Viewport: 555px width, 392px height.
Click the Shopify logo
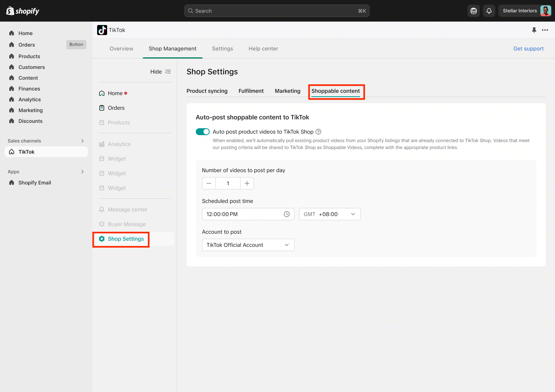point(23,11)
